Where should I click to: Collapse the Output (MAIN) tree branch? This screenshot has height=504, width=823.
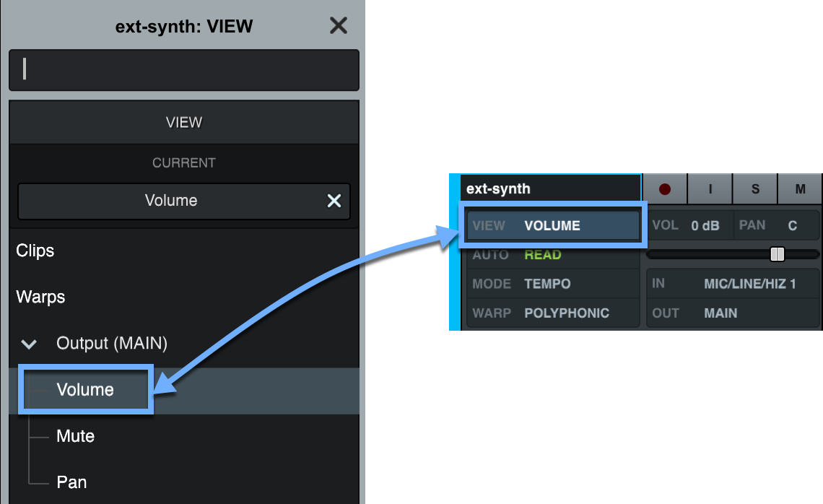point(29,344)
